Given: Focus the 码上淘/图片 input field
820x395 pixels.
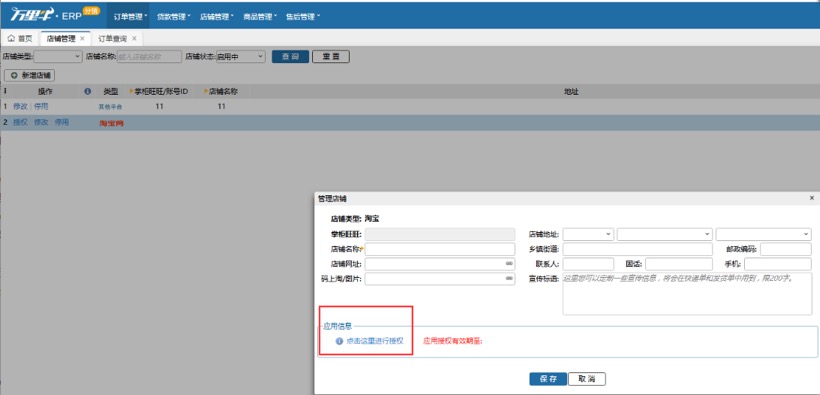Looking at the screenshot, I should click(440, 279).
